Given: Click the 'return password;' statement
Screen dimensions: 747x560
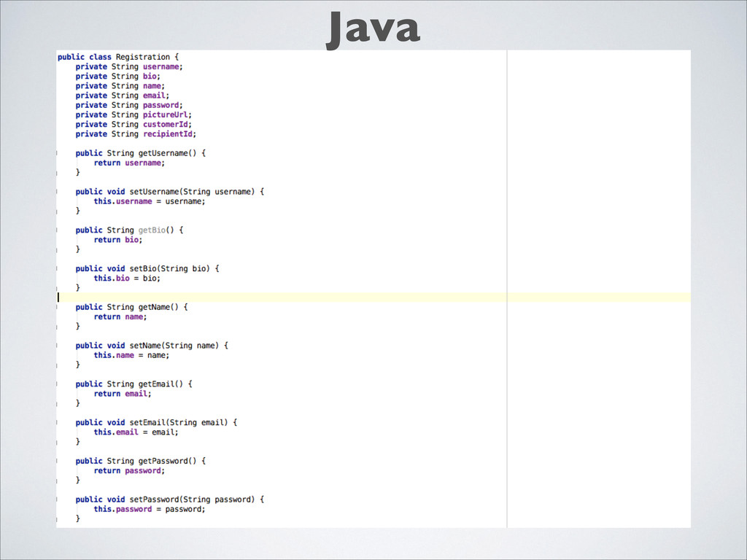Looking at the screenshot, I should 129,471.
